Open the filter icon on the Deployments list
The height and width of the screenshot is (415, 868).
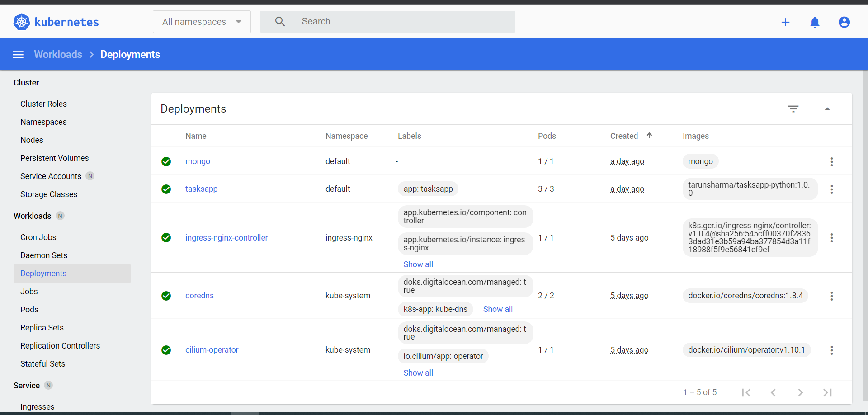point(794,108)
